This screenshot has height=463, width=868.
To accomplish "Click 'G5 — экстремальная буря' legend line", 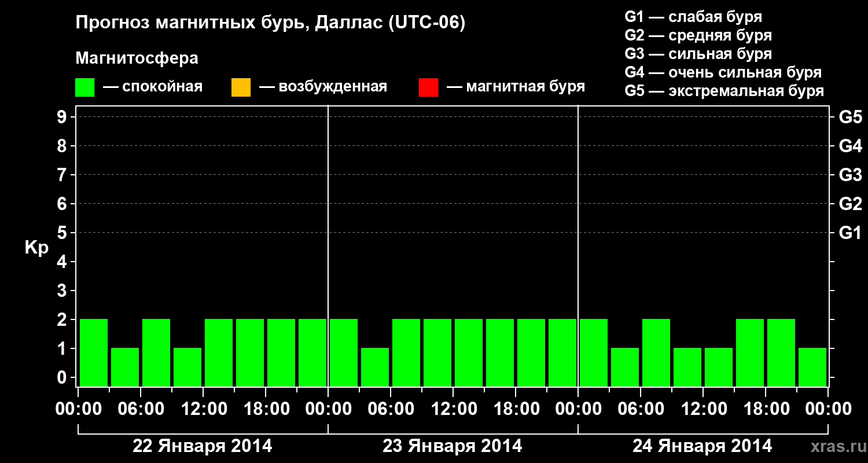I will (724, 91).
